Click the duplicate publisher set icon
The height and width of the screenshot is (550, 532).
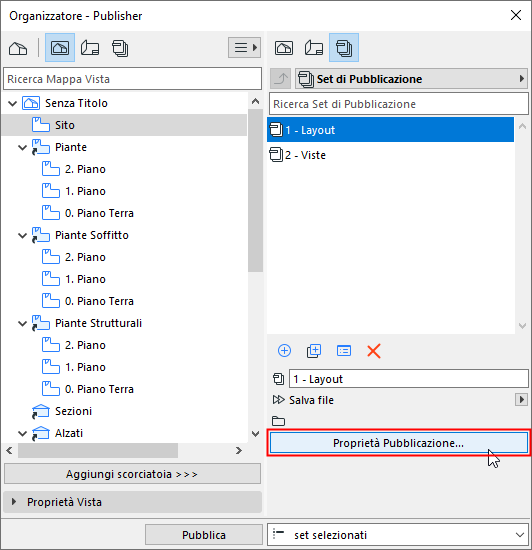click(x=314, y=351)
